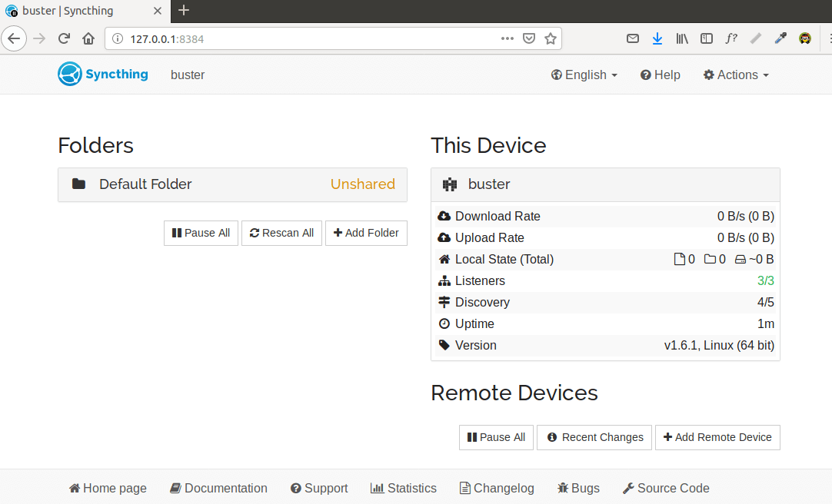The height and width of the screenshot is (504, 832).
Task: Go to browser home page icon
Action: point(88,38)
